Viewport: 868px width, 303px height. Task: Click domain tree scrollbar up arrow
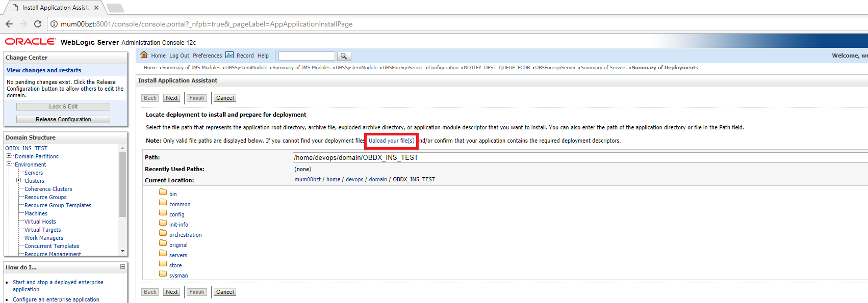point(122,148)
